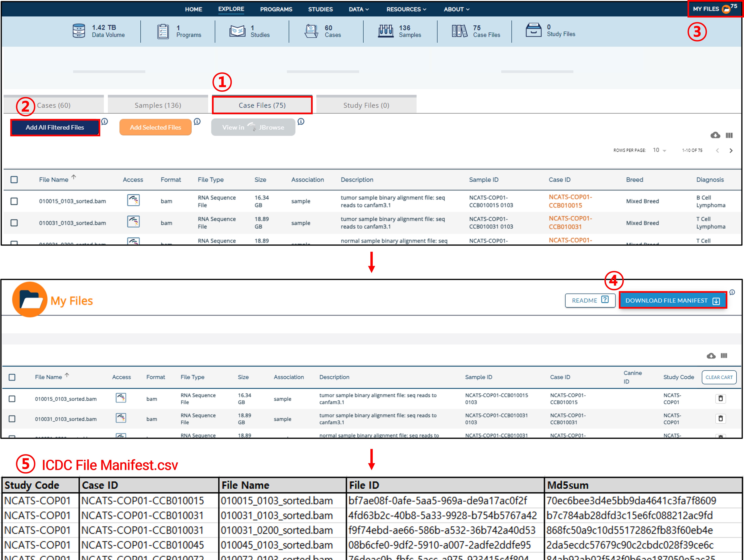Screen dimensions: 744x560
Task: Sort by File Name arrow in Explore table
Action: pos(74,177)
